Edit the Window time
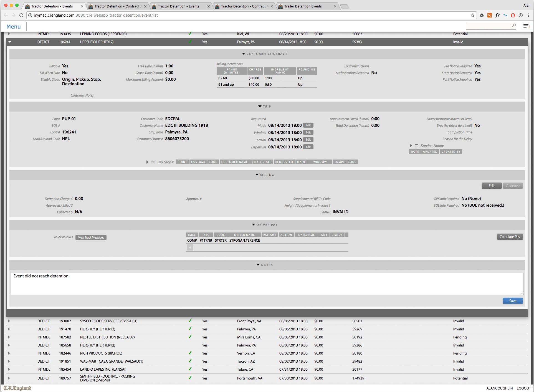Viewport: 534px width, 392px height. (x=308, y=133)
